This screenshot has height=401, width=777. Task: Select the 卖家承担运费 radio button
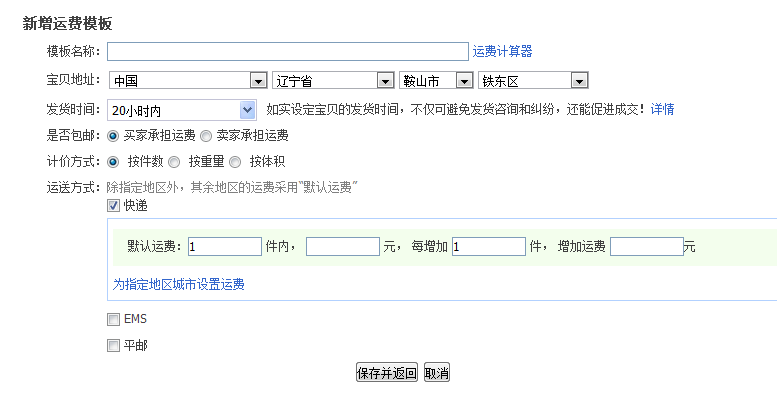[206, 136]
